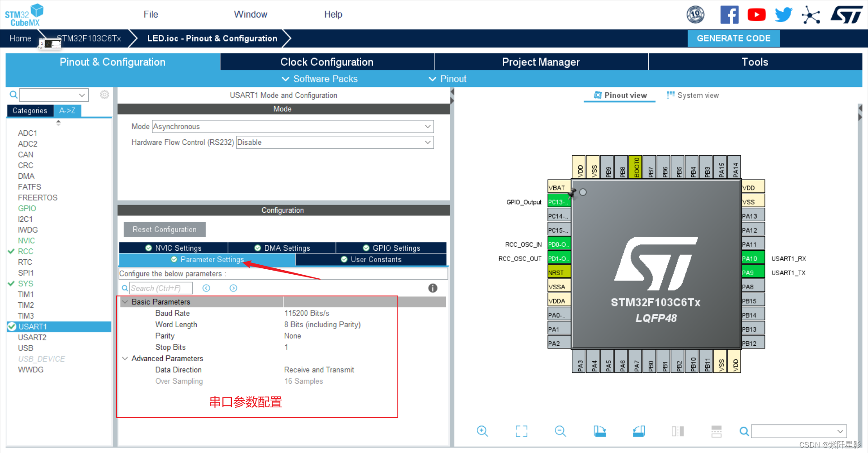Open the Facebook icon link
This screenshot has width=868, height=453.
729,15
